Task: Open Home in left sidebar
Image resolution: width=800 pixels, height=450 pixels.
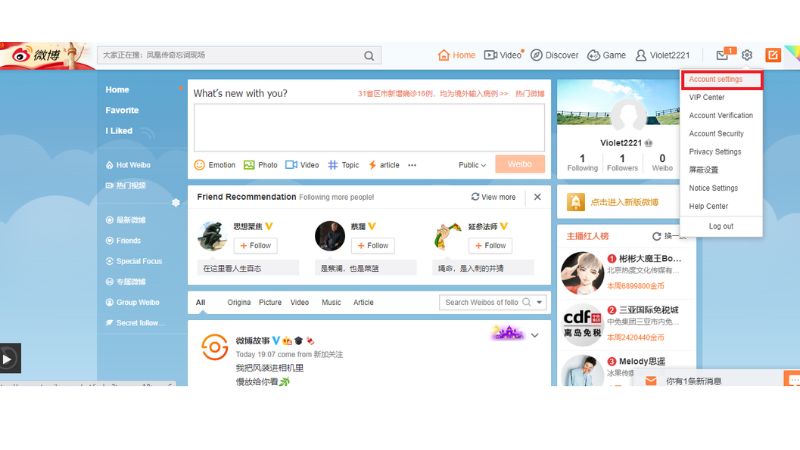Action: point(117,90)
